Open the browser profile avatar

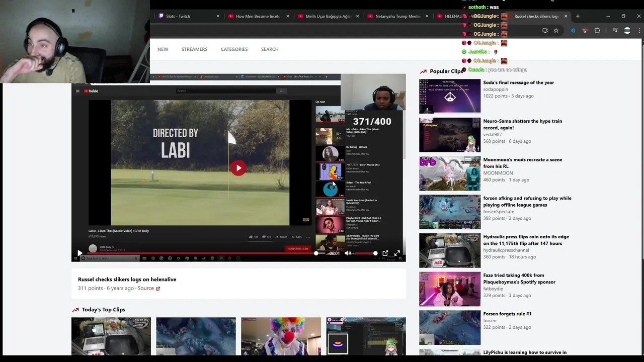(627, 31)
